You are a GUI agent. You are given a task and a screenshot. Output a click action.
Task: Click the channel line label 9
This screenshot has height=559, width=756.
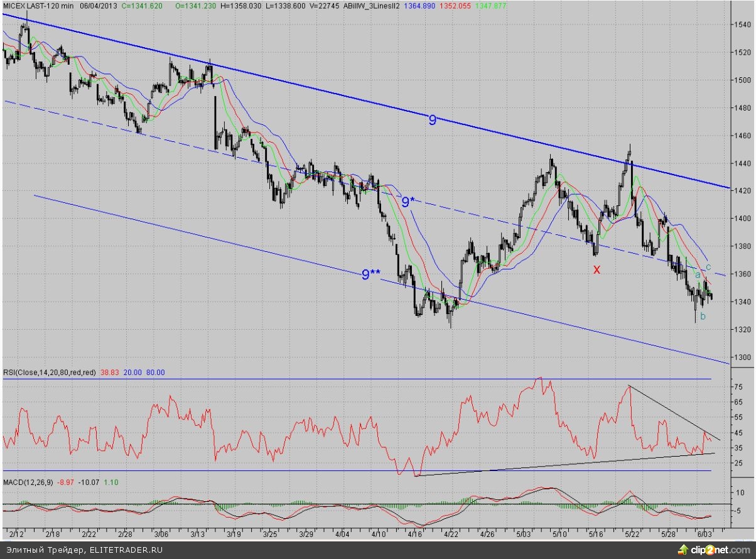pos(432,120)
